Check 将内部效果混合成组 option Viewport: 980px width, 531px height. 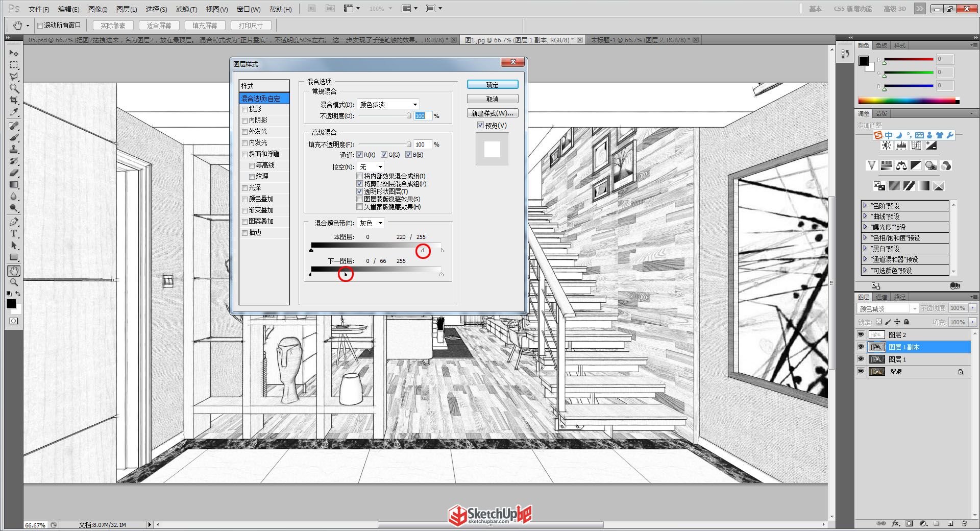pyautogui.click(x=359, y=176)
